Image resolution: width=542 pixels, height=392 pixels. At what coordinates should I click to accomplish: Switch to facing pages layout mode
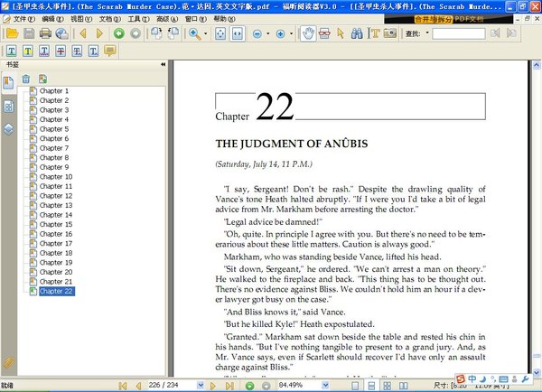coord(404,386)
